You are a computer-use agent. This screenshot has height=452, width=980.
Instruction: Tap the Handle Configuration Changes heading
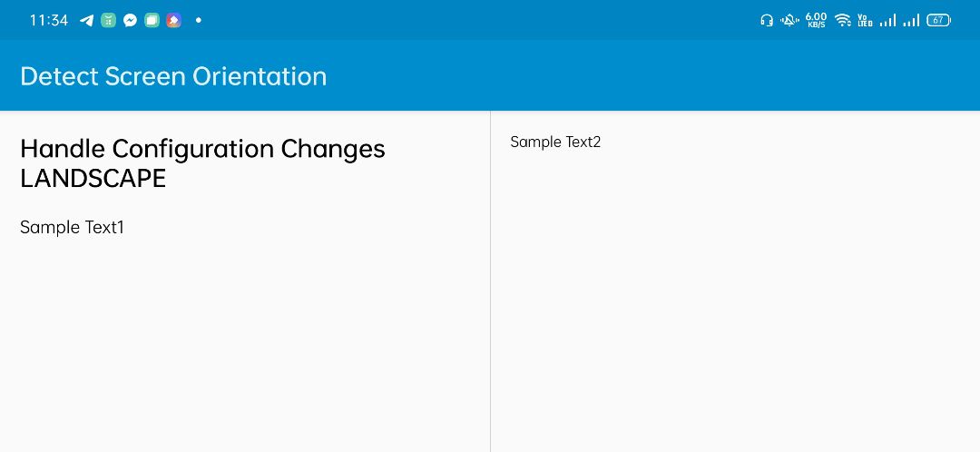pyautogui.click(x=202, y=149)
